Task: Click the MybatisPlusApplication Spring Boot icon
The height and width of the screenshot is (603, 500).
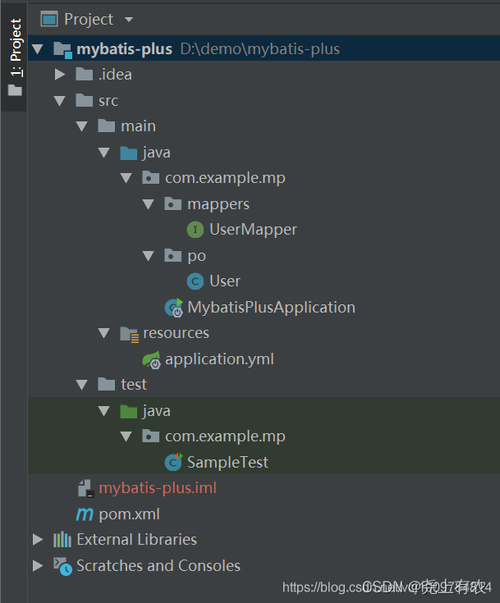Action: 174,307
